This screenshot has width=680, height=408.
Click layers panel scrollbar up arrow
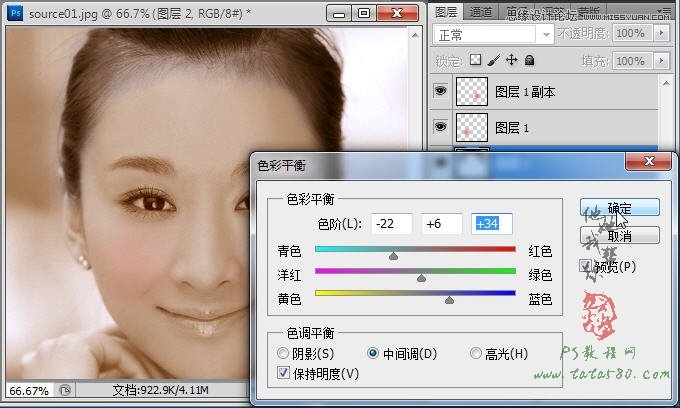tap(666, 82)
